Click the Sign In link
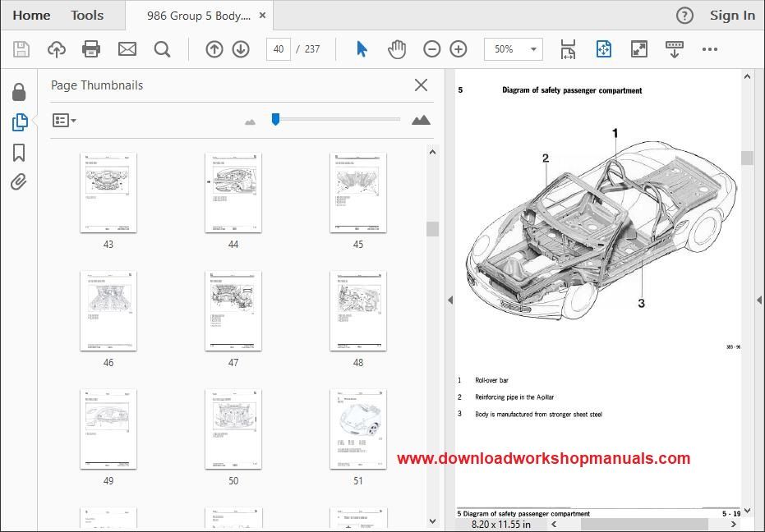The image size is (765, 532). tap(732, 16)
